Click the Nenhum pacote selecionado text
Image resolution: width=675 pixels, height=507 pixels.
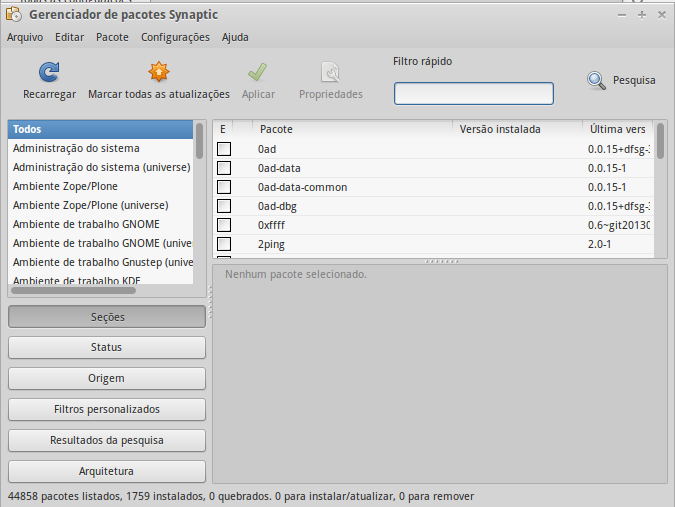[296, 274]
